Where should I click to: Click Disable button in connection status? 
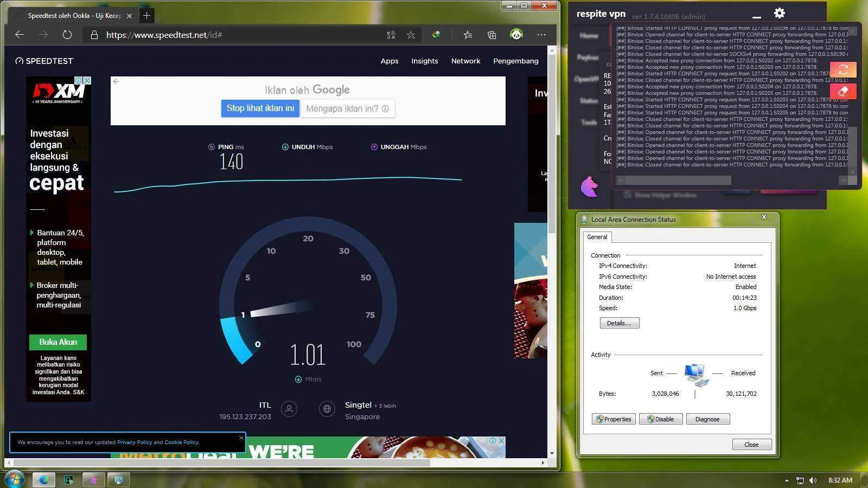click(x=661, y=419)
